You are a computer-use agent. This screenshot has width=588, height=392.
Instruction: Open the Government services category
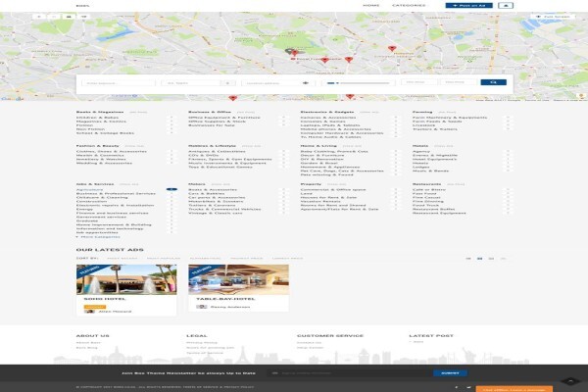(x=101, y=217)
